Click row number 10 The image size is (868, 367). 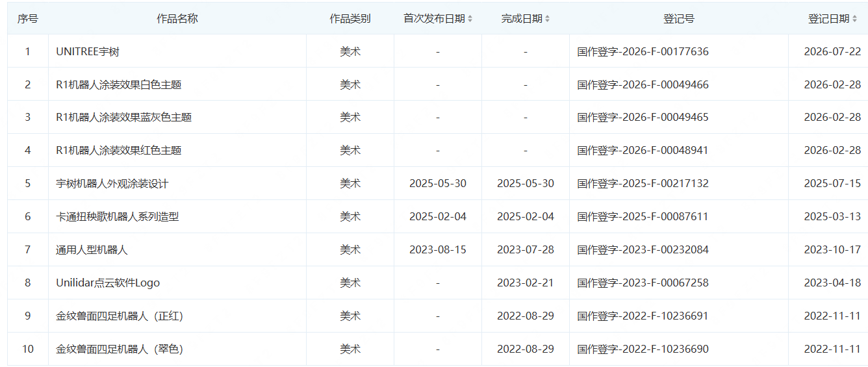tap(28, 349)
